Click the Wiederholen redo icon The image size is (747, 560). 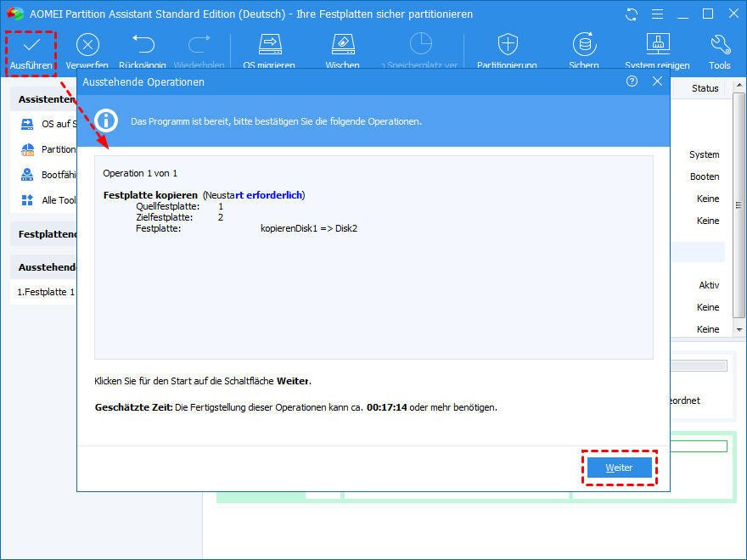click(199, 44)
